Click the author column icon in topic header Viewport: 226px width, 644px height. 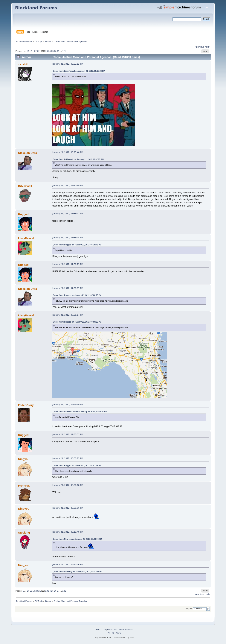point(18,57)
